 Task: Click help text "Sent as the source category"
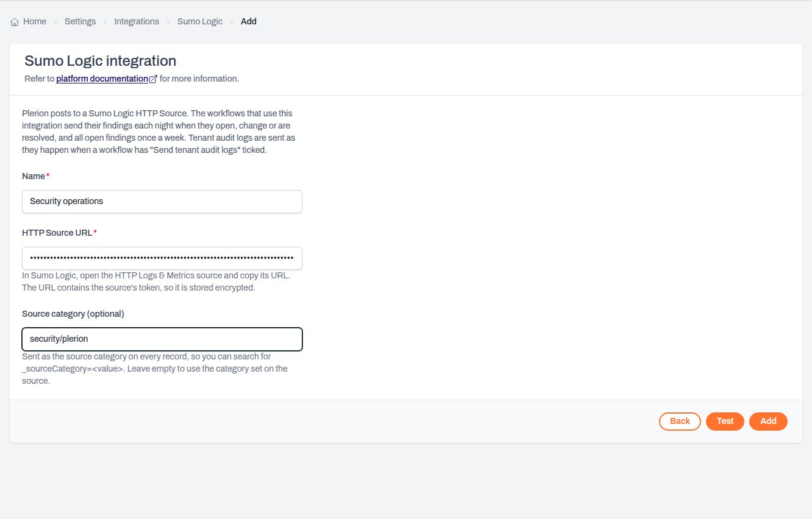click(155, 369)
